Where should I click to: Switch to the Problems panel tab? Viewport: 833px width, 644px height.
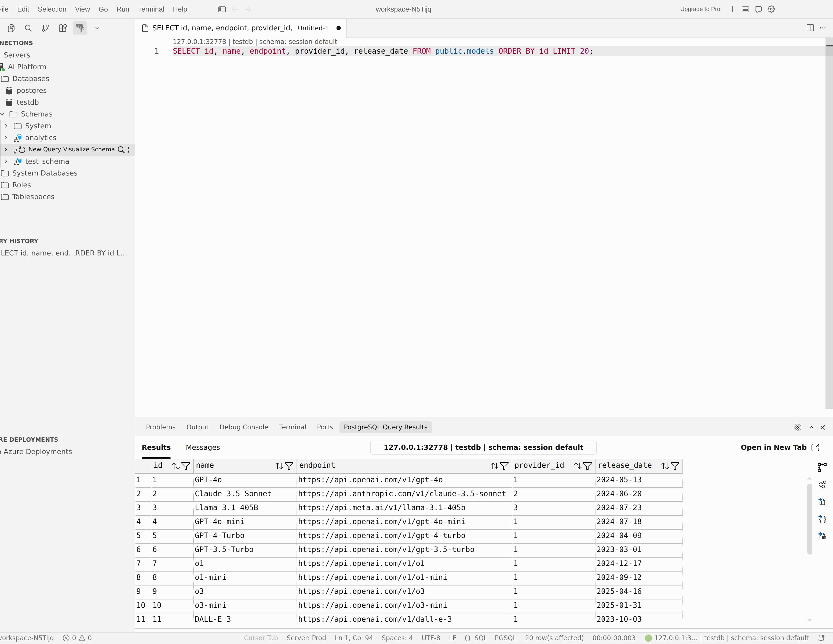(x=160, y=427)
